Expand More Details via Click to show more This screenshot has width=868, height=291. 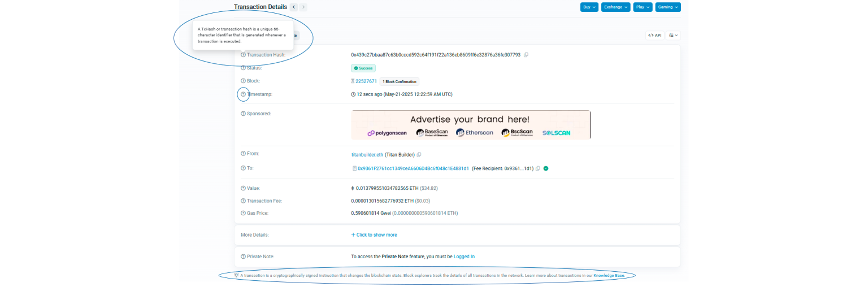(374, 234)
